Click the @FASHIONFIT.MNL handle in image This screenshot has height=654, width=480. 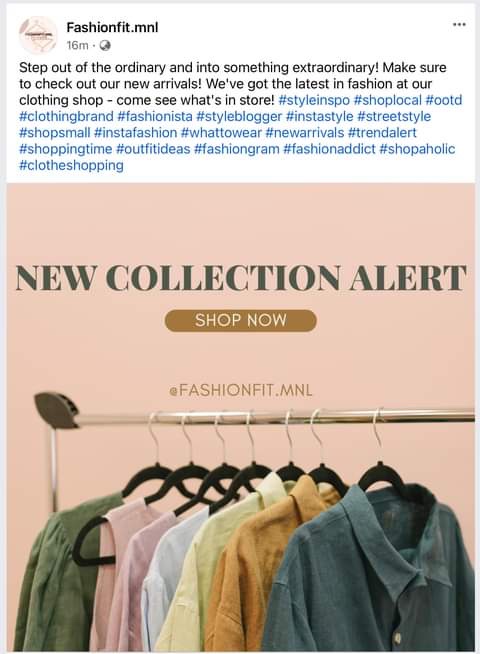241,391
